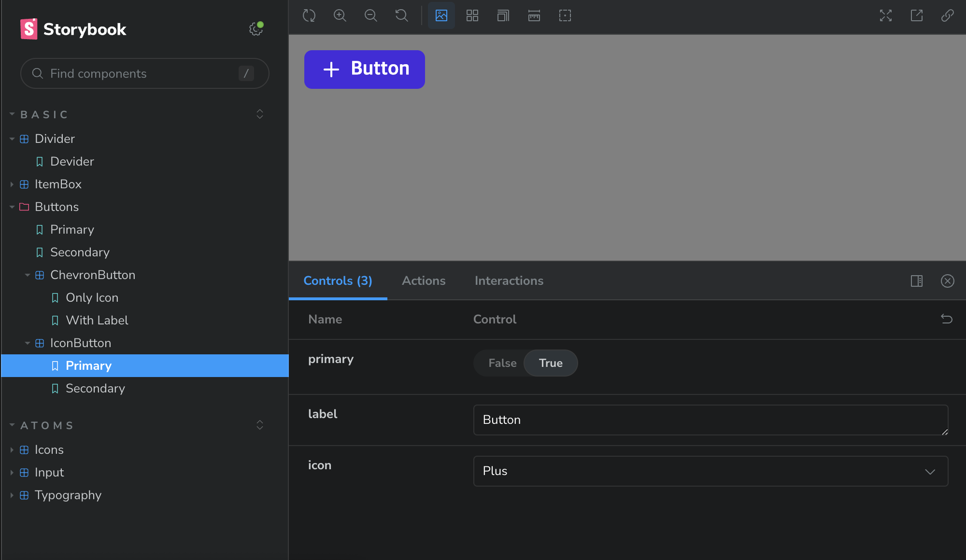Set the primary control to False
Image resolution: width=966 pixels, height=560 pixels.
(502, 363)
